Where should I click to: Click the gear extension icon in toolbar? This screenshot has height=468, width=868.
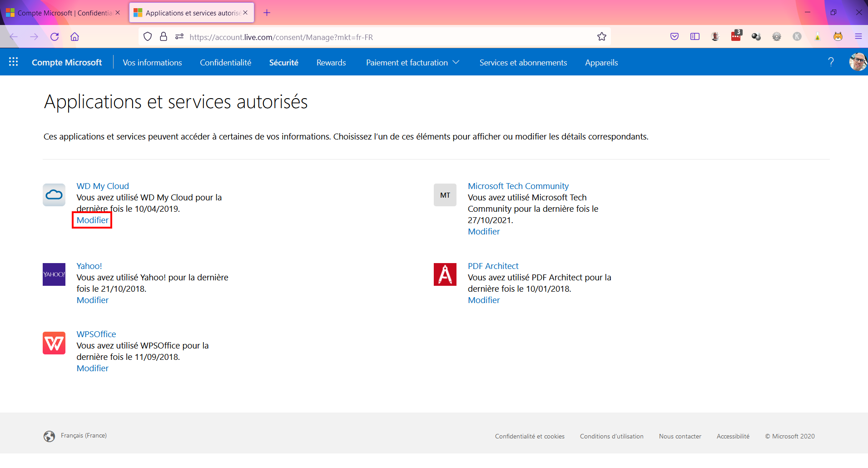click(777, 37)
